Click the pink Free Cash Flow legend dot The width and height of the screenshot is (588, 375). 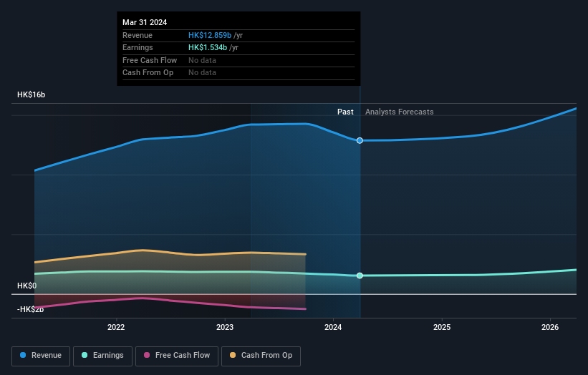tap(147, 355)
